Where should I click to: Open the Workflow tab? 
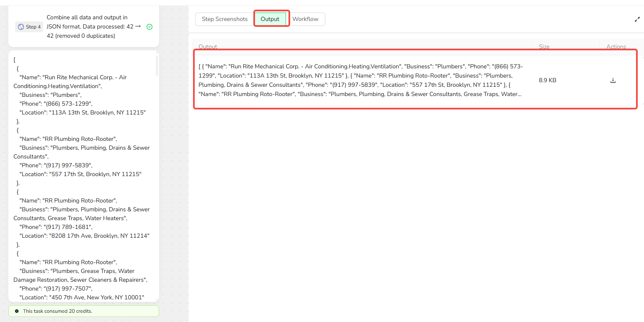point(305,19)
